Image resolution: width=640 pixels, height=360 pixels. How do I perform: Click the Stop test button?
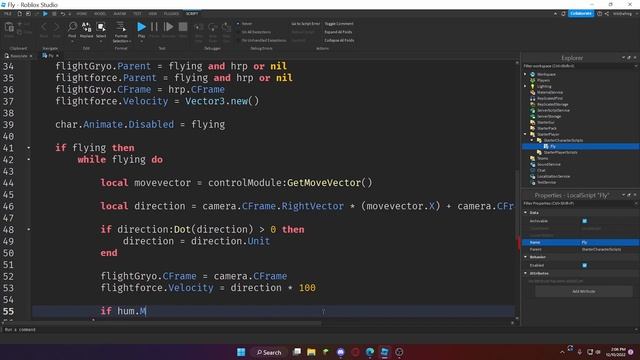pos(183,27)
